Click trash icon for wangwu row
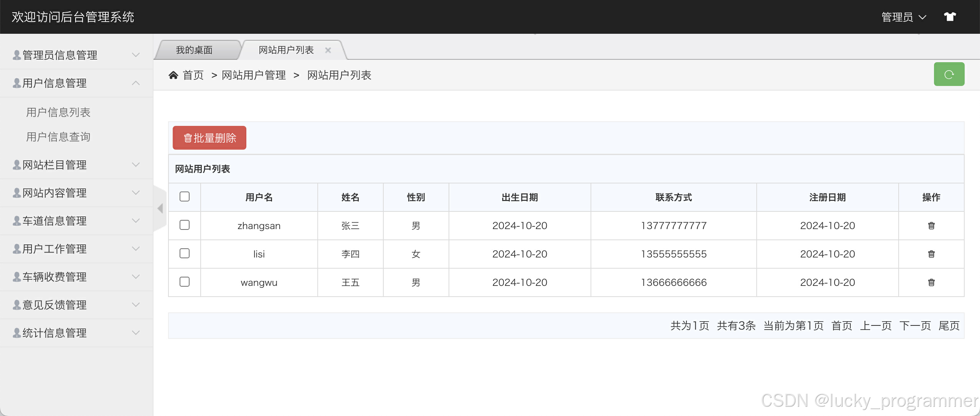Screen dimensions: 980x416 [931, 282]
